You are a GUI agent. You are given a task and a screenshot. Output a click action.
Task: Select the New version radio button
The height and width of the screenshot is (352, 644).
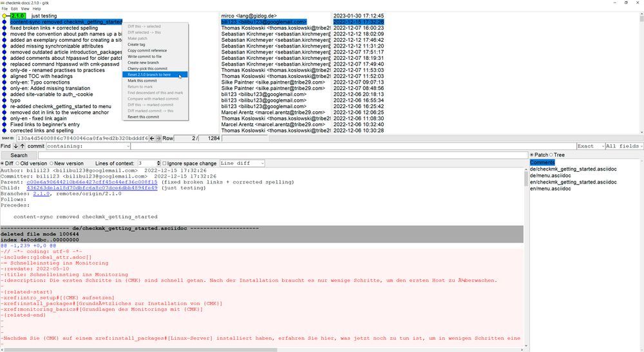52,163
